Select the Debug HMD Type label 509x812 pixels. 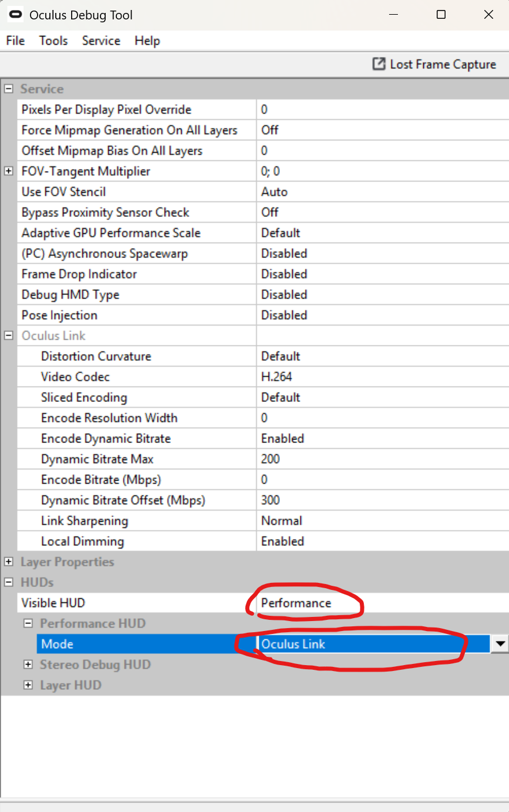click(x=71, y=294)
